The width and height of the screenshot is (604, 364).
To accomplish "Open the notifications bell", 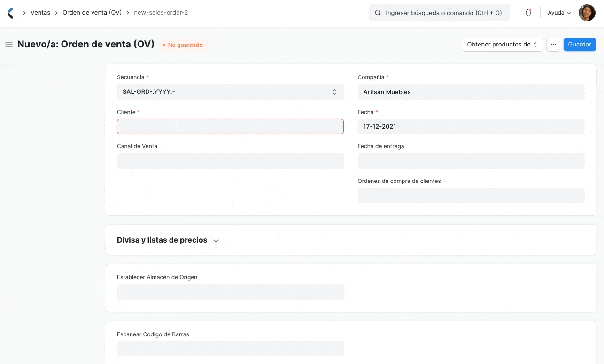I will (x=528, y=13).
